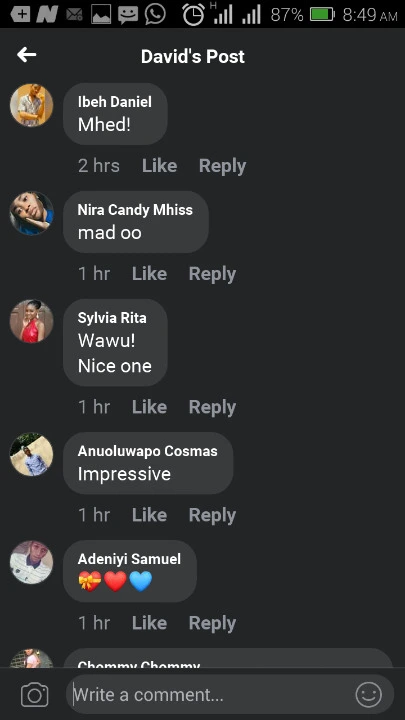Reply to Adeniyi Samuel's emoji comment
The image size is (405, 720).
tap(212, 623)
